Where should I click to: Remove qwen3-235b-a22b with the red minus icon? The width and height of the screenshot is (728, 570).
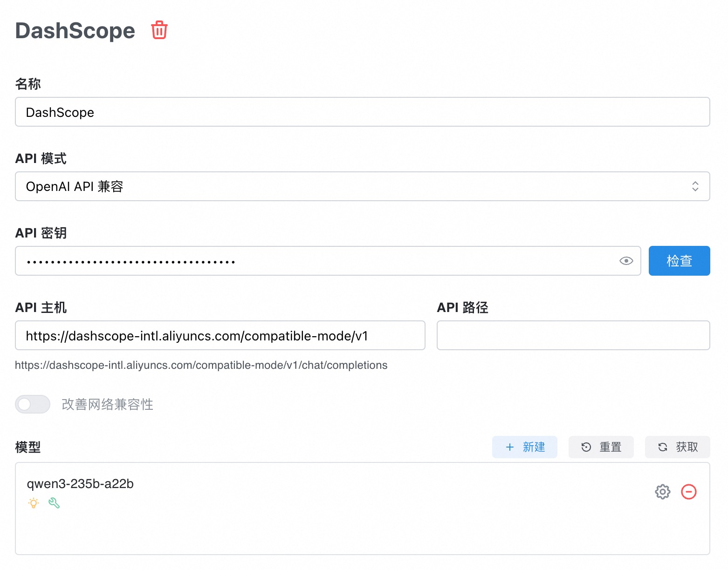tap(688, 492)
